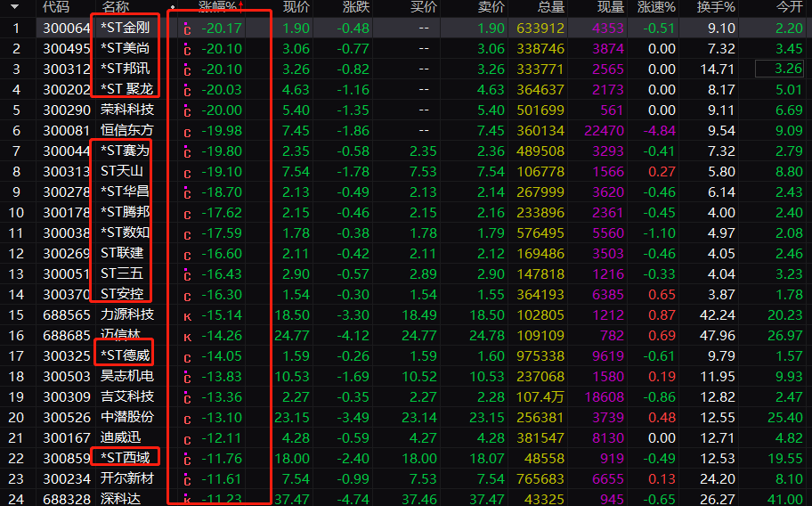This screenshot has height=506, width=812.
Task: Click the C marker icon for ST安控
Action: click(187, 296)
